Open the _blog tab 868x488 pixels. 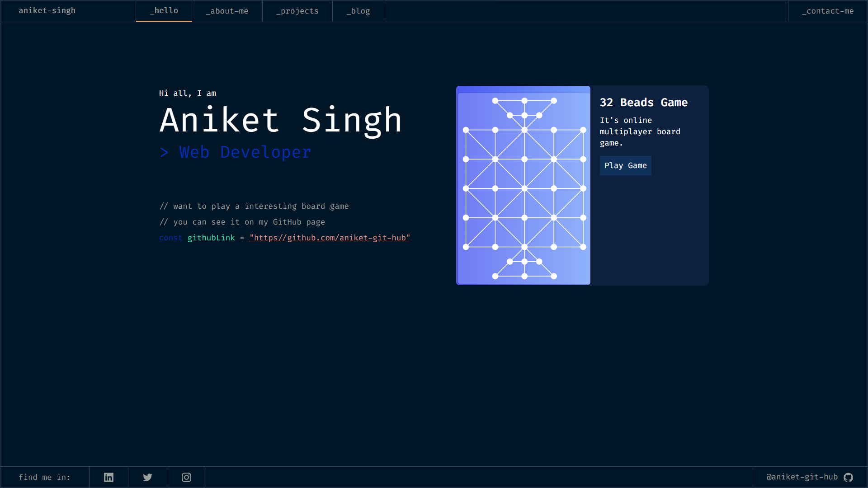[x=358, y=11]
